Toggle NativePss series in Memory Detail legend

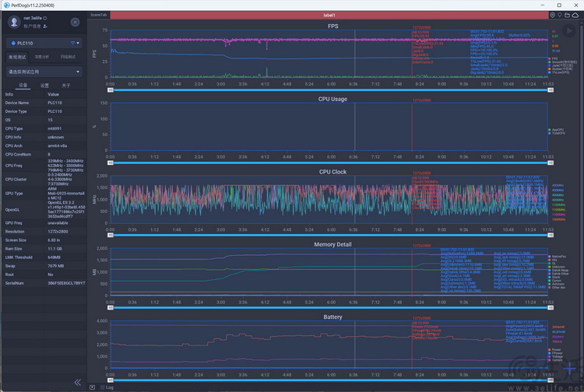(x=558, y=257)
